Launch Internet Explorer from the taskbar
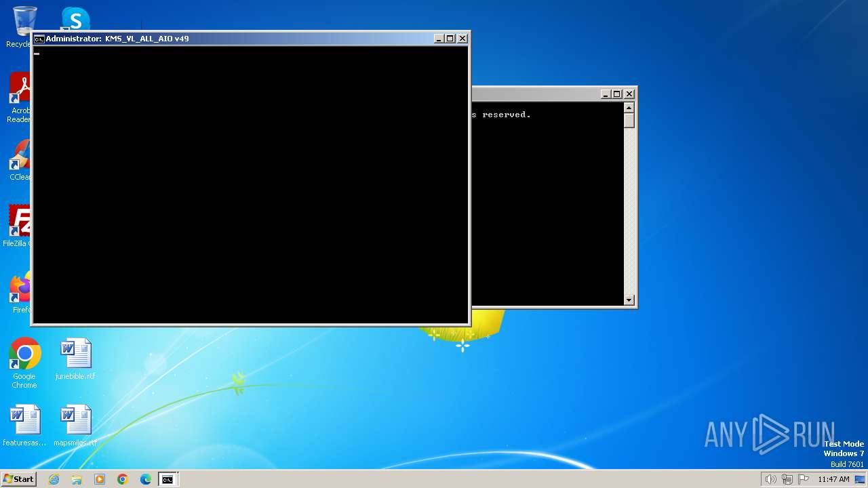 54,479
